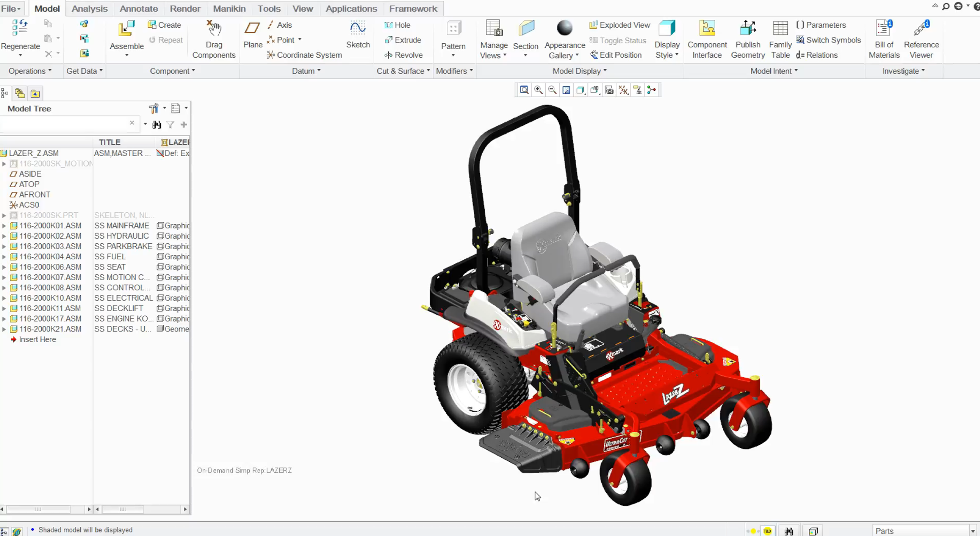Click the binoculars find icon in Model Tree
Image resolution: width=980 pixels, height=536 pixels.
click(x=157, y=125)
